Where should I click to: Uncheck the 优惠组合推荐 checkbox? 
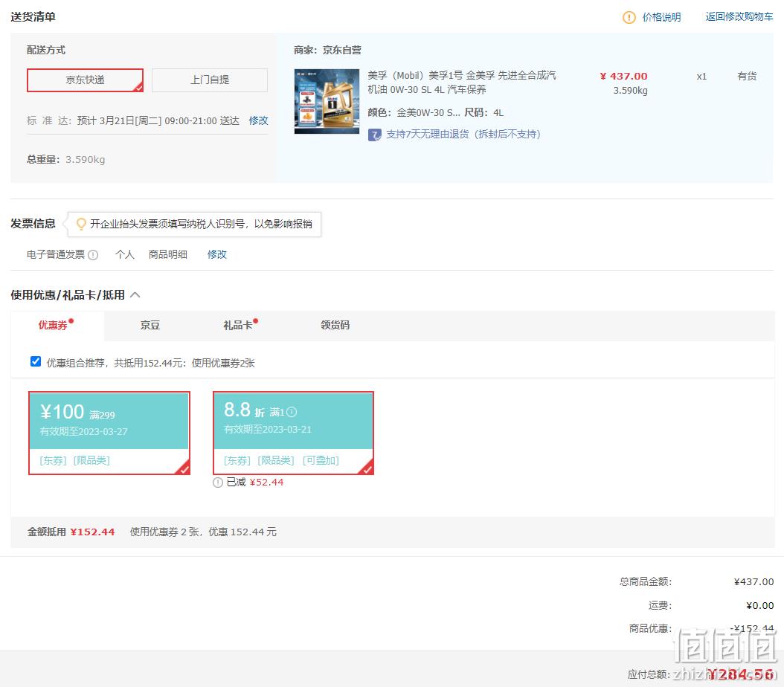(36, 362)
